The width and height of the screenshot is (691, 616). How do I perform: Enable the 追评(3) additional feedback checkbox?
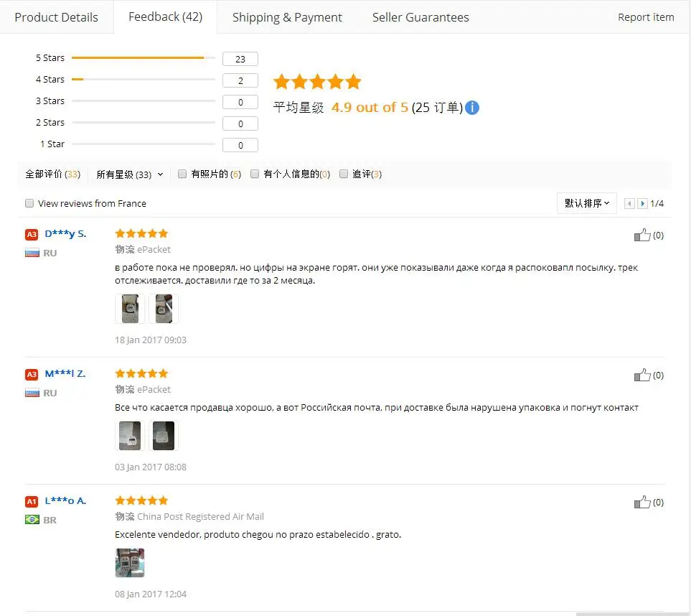[344, 174]
